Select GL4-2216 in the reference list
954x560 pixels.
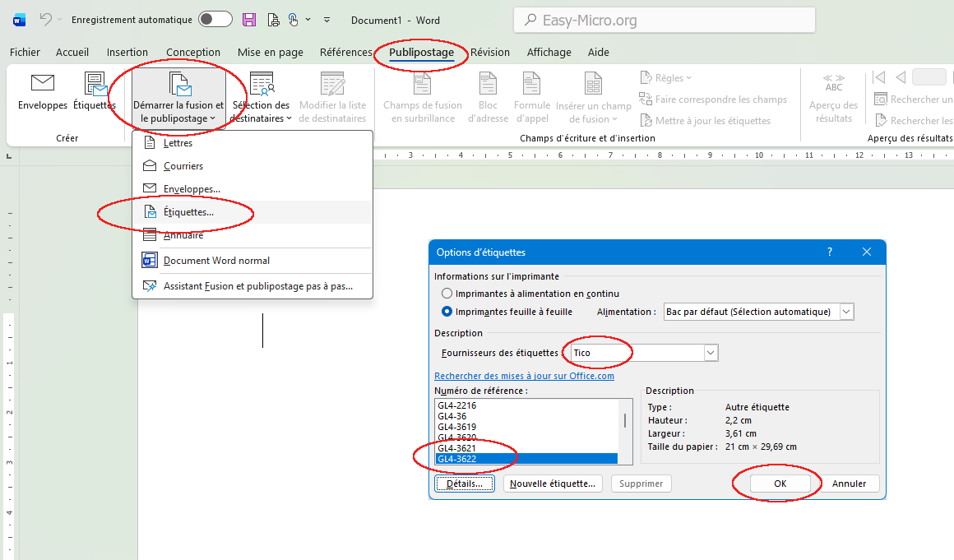pyautogui.click(x=457, y=405)
